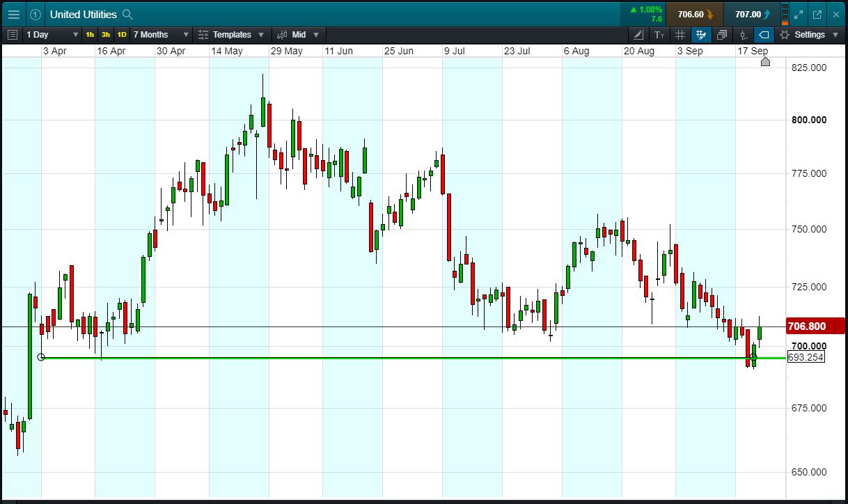Click the 825.000 price axis label
Viewport: 848px width, 504px height.
pyautogui.click(x=809, y=68)
